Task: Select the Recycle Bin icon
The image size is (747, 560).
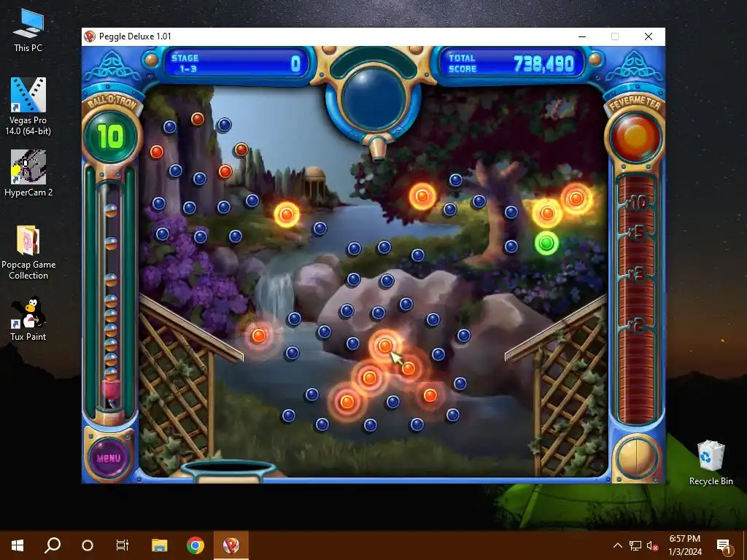Action: click(x=711, y=463)
